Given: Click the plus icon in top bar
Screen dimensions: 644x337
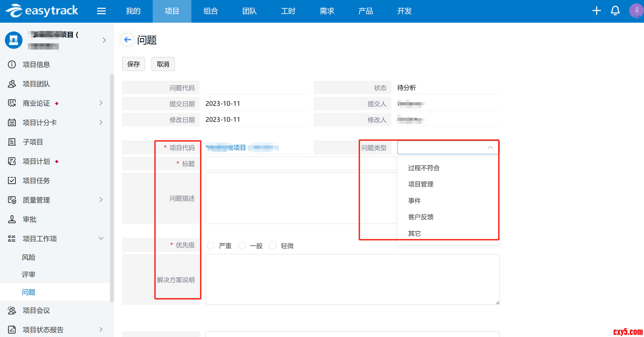Looking at the screenshot, I should click(596, 11).
